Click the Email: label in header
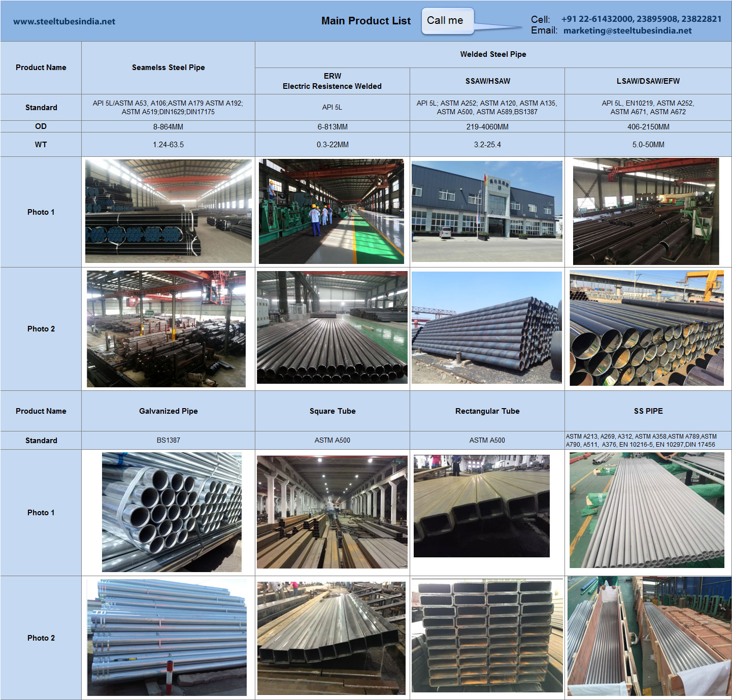 coord(544,30)
